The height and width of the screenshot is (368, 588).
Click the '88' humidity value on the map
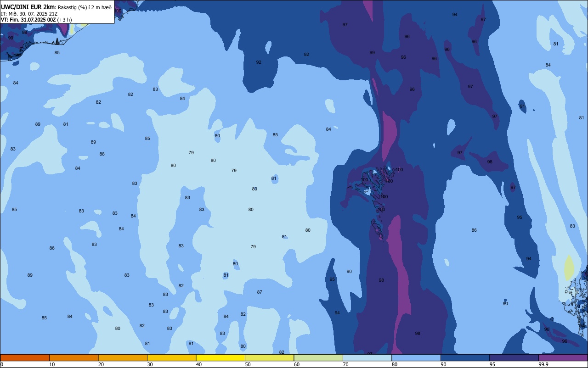point(102,154)
